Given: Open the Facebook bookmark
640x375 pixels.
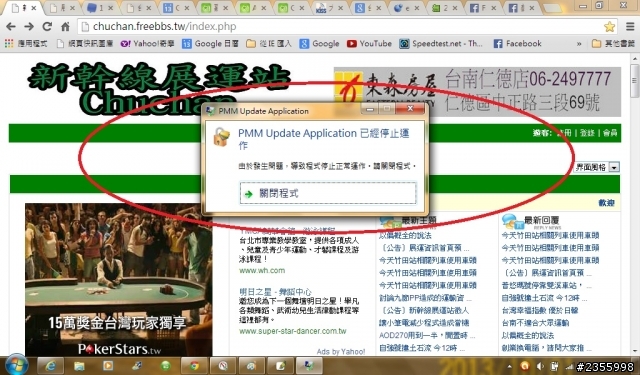Looking at the screenshot, I should click(517, 44).
